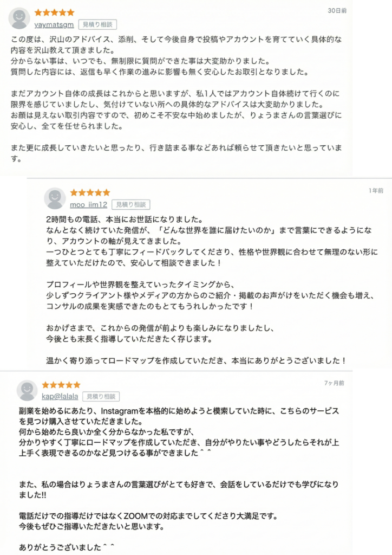Click the five-star rating above kap@lalala
Screen dimensions: 392x555
point(61,385)
